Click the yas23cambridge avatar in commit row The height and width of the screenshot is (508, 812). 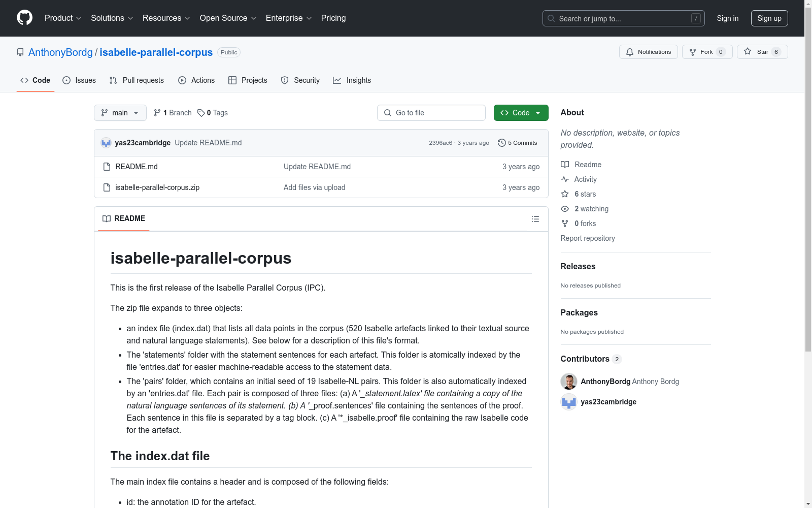pos(106,143)
